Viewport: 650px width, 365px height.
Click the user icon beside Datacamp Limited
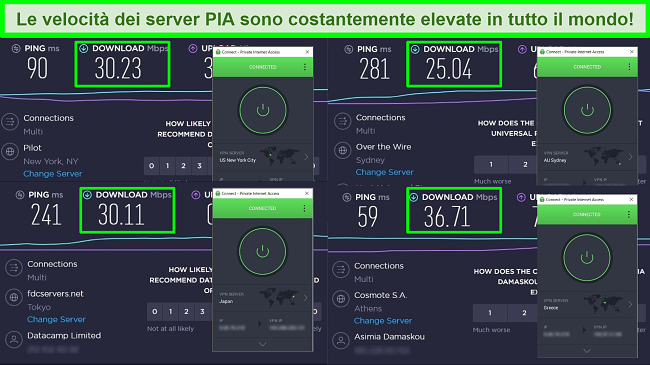[x=14, y=339]
